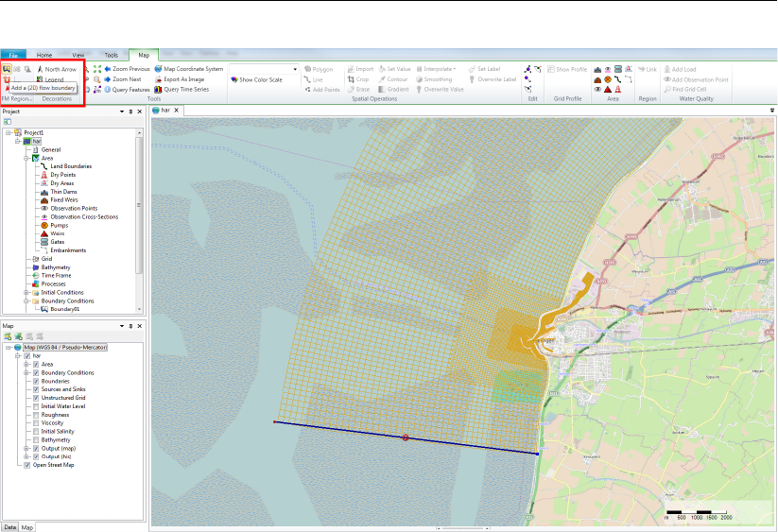Click the Add 2D flow boundary icon

pos(8,69)
